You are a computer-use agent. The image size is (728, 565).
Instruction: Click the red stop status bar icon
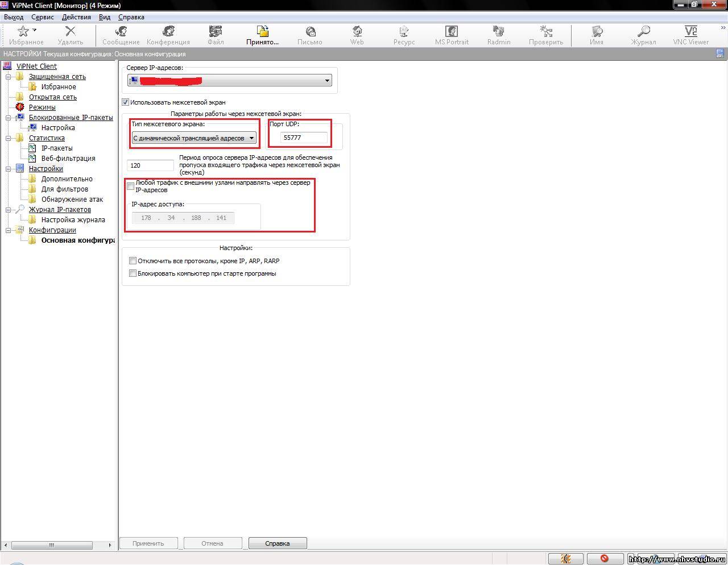point(605,559)
